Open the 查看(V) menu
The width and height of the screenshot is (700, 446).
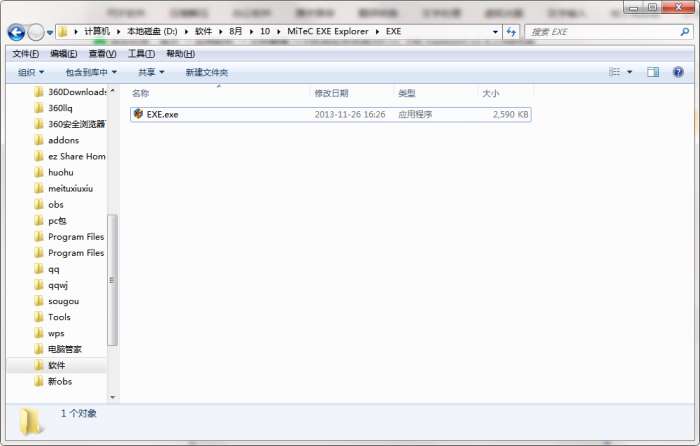[x=102, y=54]
